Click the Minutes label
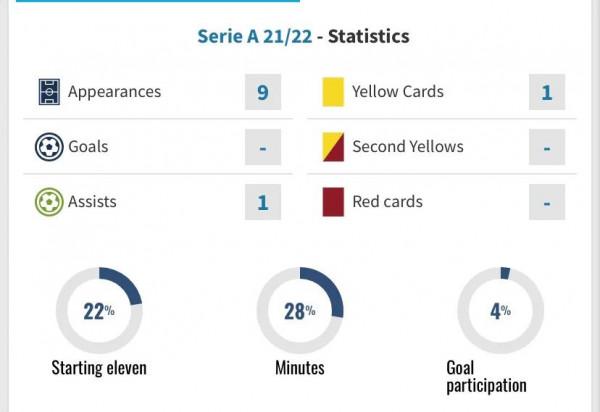 [300, 368]
